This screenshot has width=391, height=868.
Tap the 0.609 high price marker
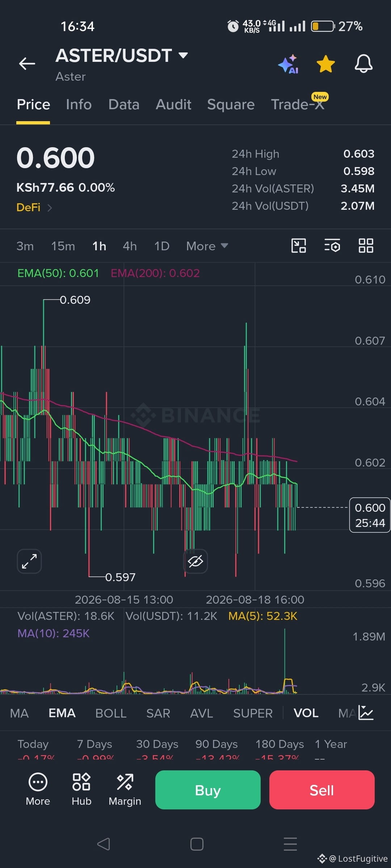coord(75,300)
